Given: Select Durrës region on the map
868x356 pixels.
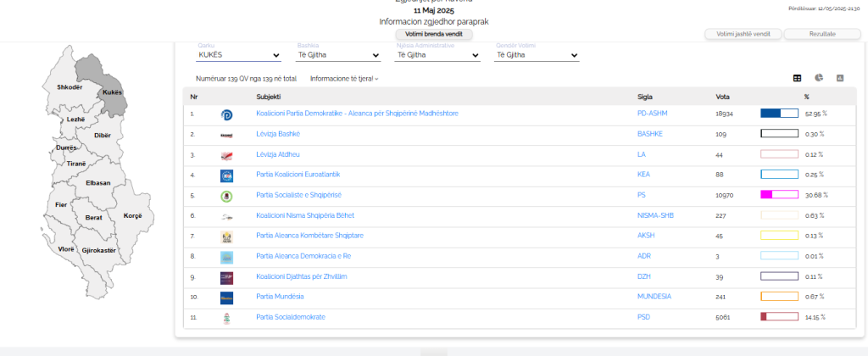Looking at the screenshot, I should pyautogui.click(x=66, y=147).
